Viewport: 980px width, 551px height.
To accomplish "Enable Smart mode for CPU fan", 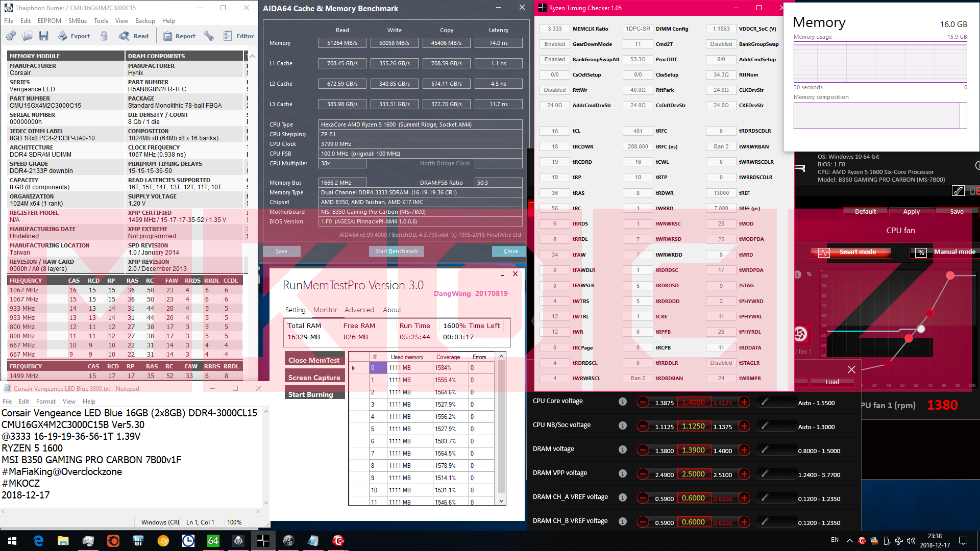I will coord(851,252).
